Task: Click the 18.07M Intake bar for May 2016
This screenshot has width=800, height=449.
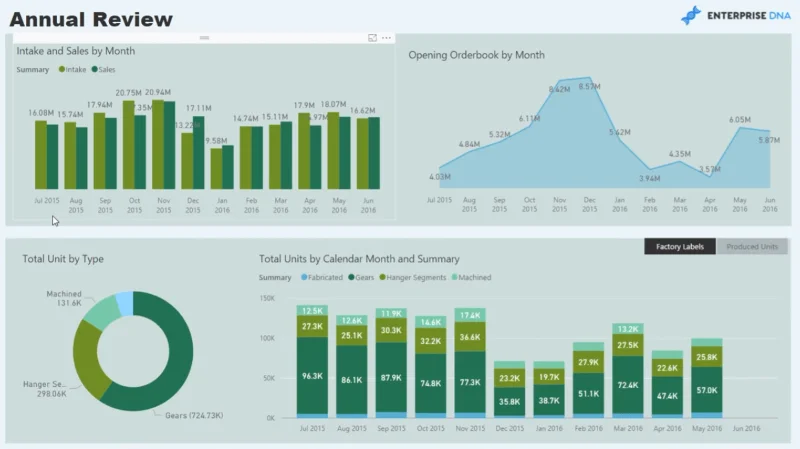Action: tap(333, 151)
